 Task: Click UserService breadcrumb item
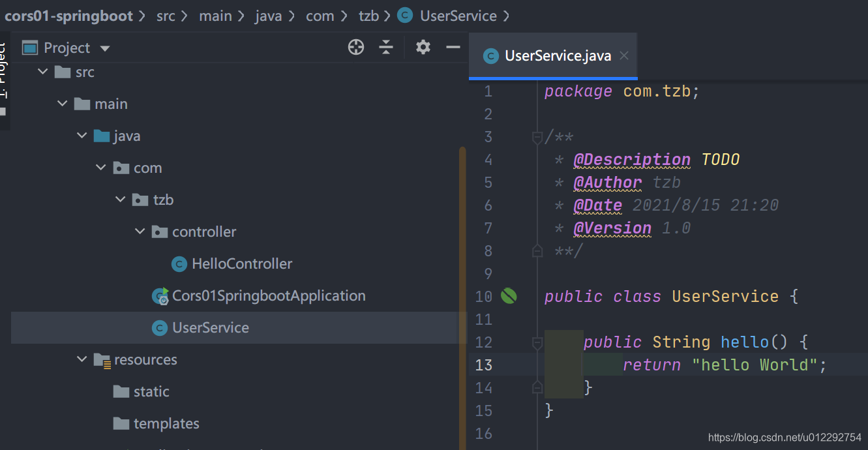click(458, 16)
